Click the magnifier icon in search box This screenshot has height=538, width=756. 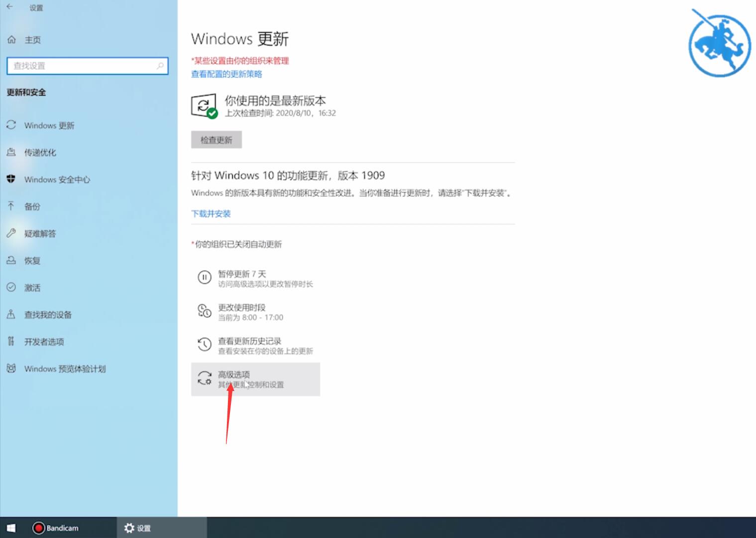click(160, 66)
